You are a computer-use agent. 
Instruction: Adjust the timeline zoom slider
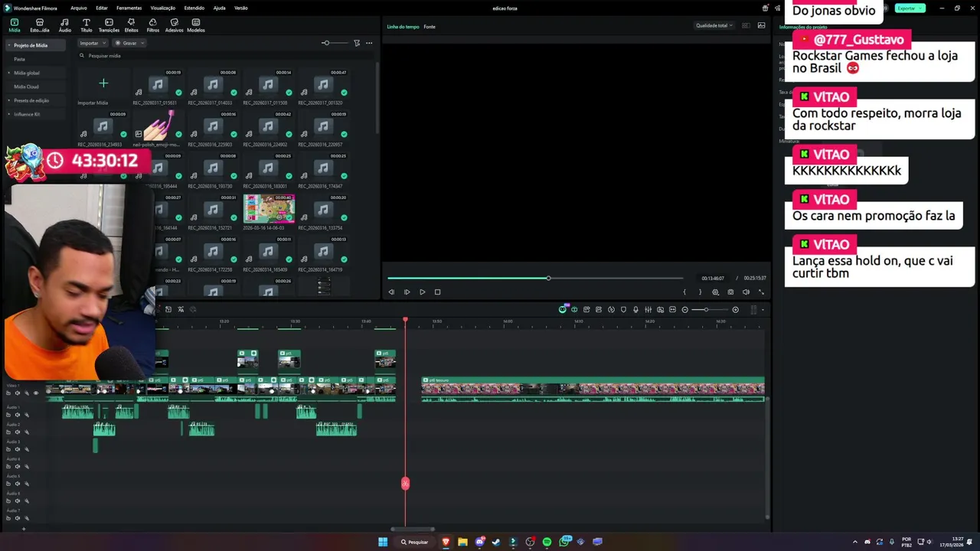[706, 309]
